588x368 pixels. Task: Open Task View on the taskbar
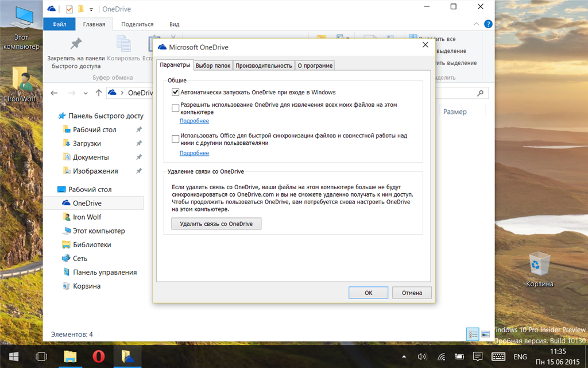(x=41, y=356)
